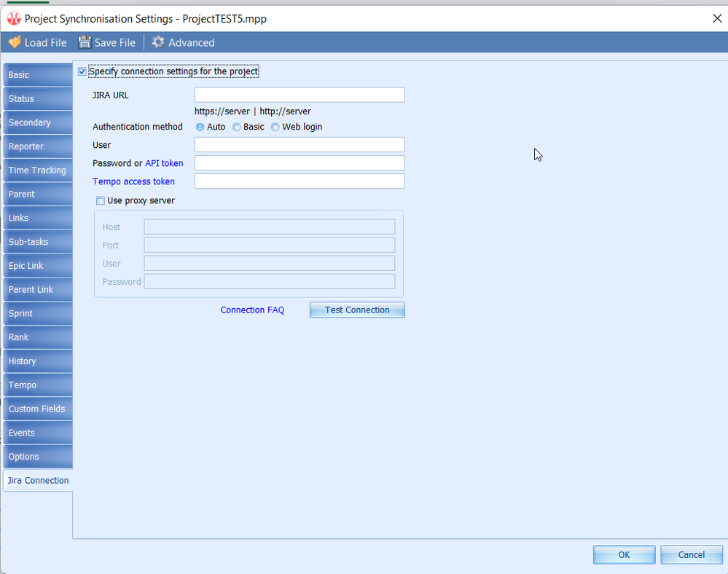The height and width of the screenshot is (574, 728).
Task: Select the Jira Connection tab
Action: [x=38, y=480]
